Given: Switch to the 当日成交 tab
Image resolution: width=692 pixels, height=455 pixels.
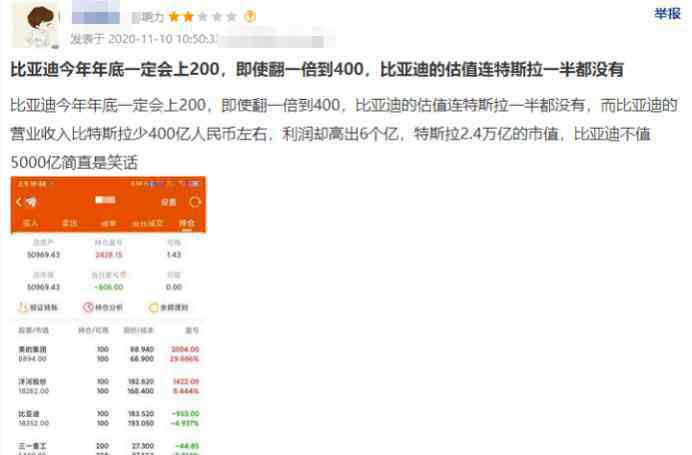Looking at the screenshot, I should (147, 223).
